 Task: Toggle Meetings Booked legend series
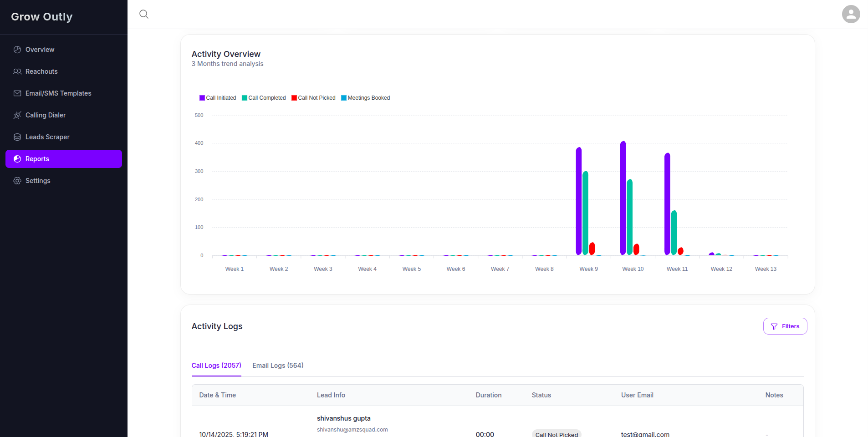(365, 98)
